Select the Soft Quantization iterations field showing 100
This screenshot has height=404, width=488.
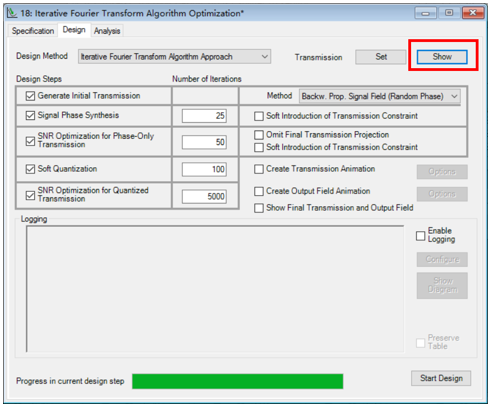click(x=204, y=169)
